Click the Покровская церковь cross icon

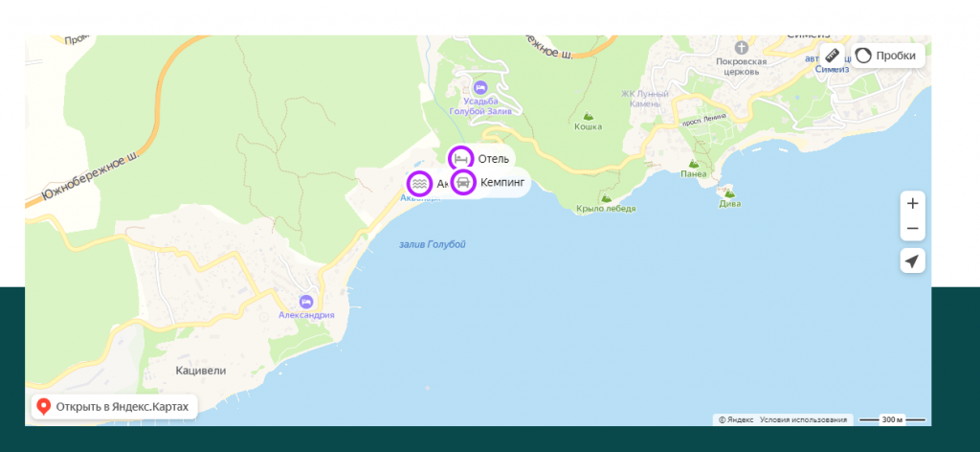coord(742,48)
